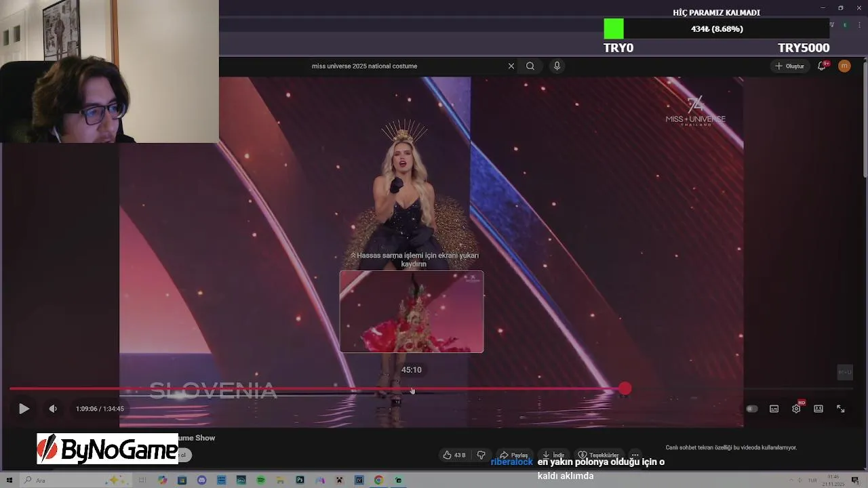Screen dimensions: 868x488
Task: Open more actions three-dot menu
Action: tap(635, 455)
